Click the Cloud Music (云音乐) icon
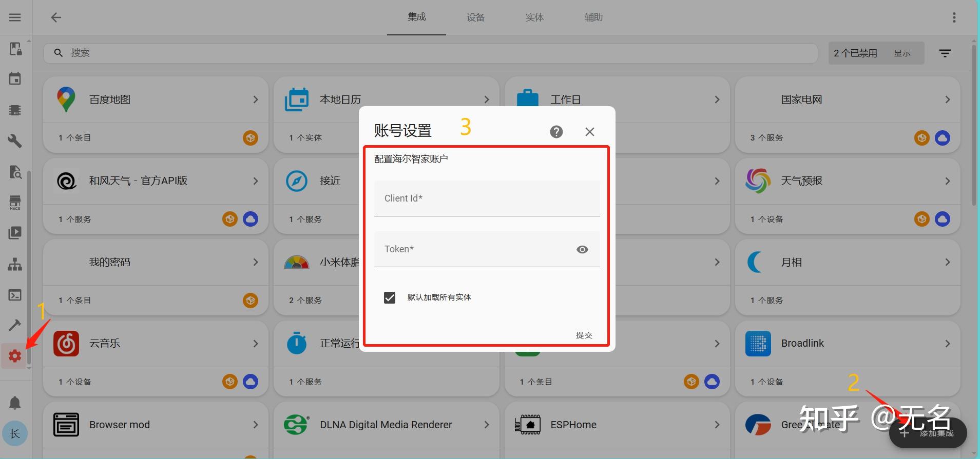Screen dimensions: 980x459 66,344
